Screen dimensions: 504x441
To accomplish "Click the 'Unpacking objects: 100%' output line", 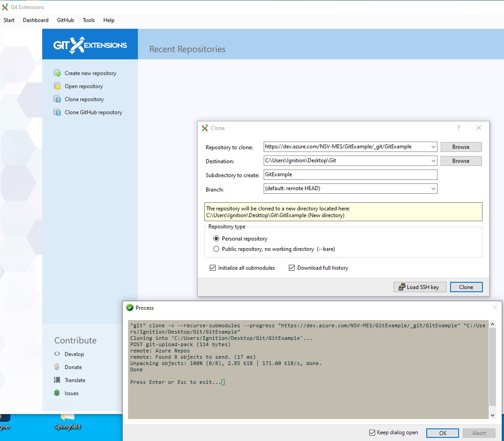I will [x=225, y=363].
